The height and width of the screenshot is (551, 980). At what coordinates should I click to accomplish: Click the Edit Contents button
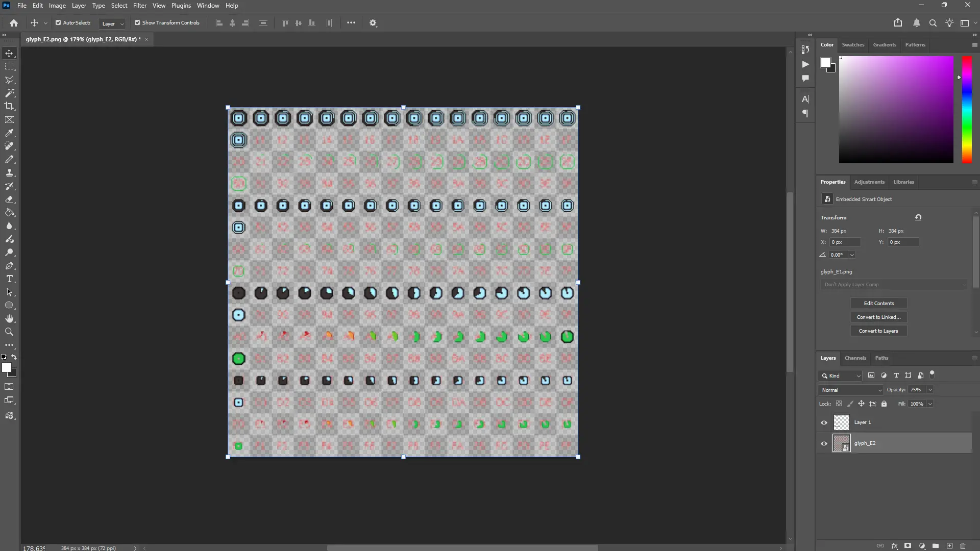coord(879,303)
